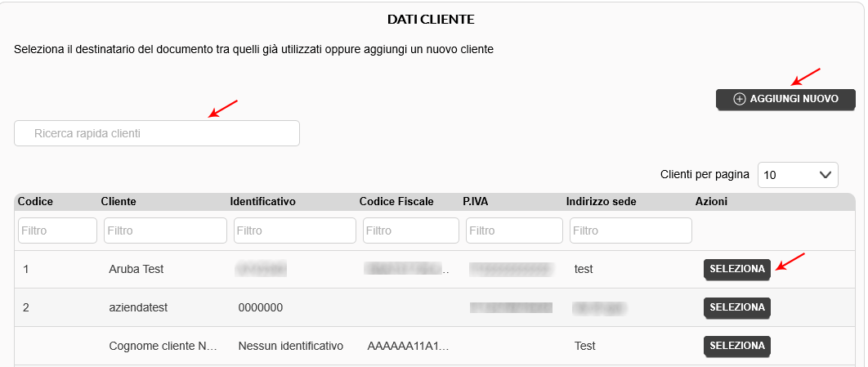Image resolution: width=868 pixels, height=367 pixels.
Task: Sort by the P.IVA column header
Action: (476, 202)
